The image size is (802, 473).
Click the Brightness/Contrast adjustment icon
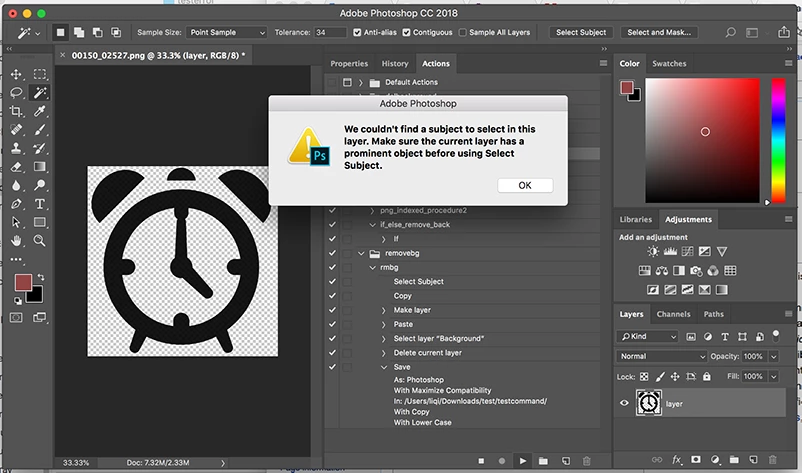coord(653,251)
